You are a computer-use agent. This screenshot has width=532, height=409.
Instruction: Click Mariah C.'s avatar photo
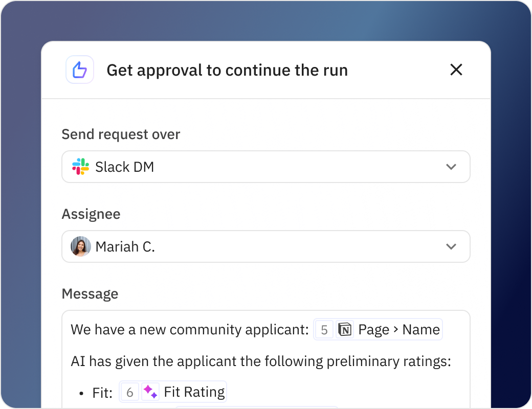coord(81,246)
